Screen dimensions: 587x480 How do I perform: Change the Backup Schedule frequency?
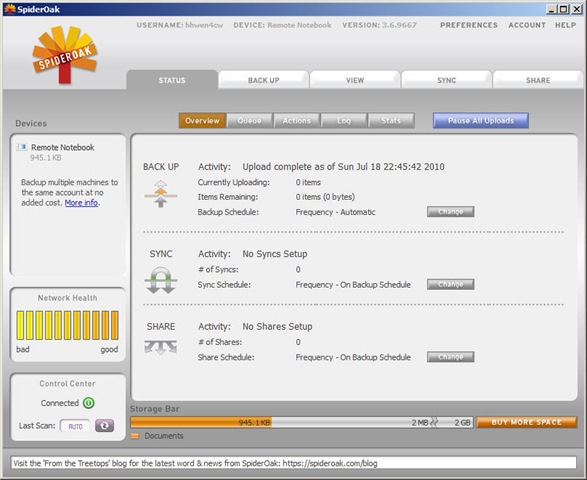450,212
